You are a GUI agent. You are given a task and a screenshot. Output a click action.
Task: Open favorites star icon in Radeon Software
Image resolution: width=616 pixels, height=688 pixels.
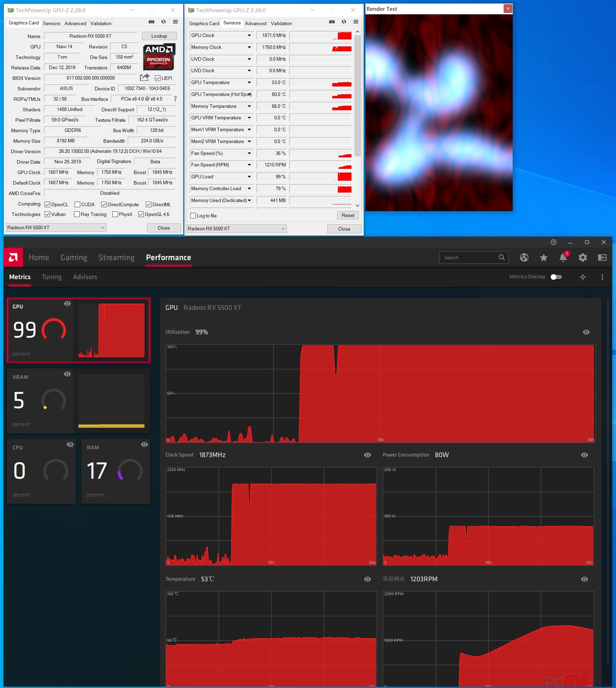pos(543,257)
